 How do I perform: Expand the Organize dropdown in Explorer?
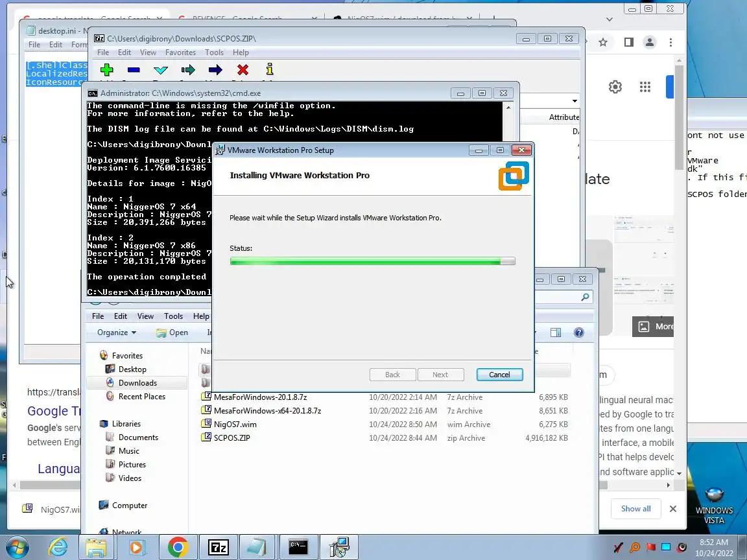[117, 332]
